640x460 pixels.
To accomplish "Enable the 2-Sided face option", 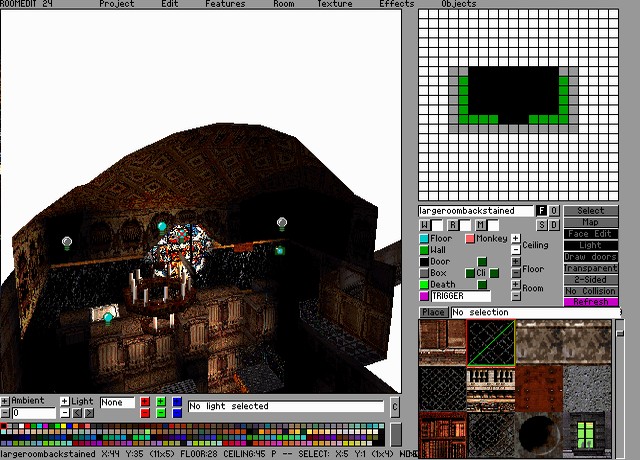I will pyautogui.click(x=591, y=280).
